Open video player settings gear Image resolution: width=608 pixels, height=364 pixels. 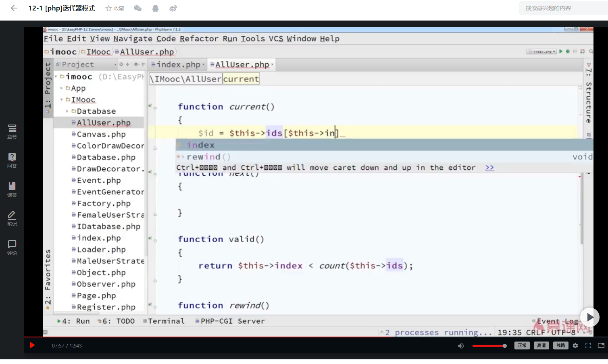[x=575, y=345]
